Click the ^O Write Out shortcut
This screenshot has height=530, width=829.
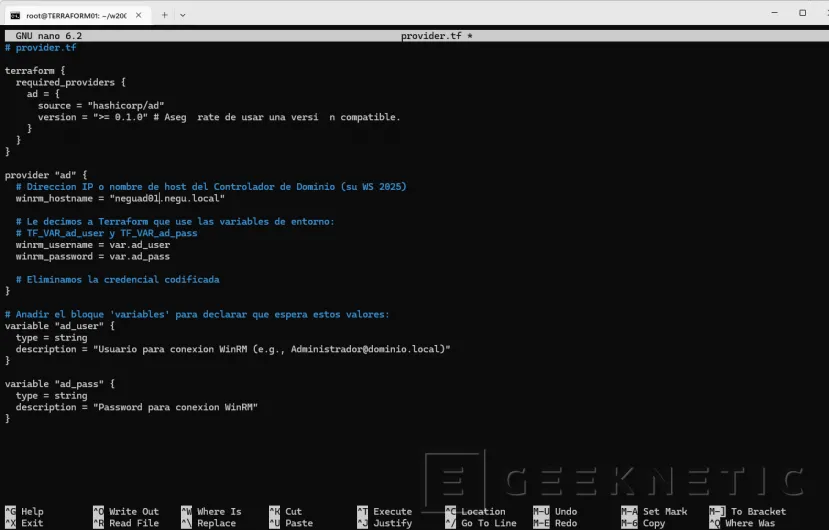coord(126,511)
